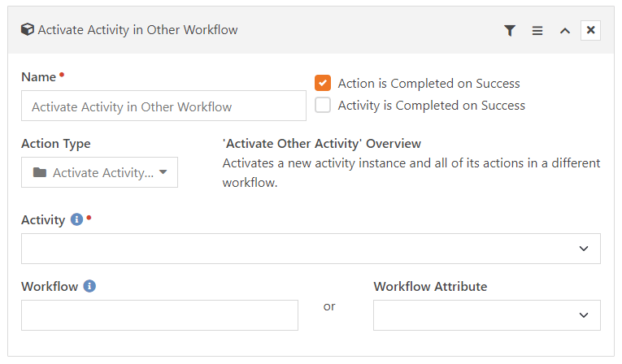Click the Action is Completed on Success label
622x364 pixels.
428,84
